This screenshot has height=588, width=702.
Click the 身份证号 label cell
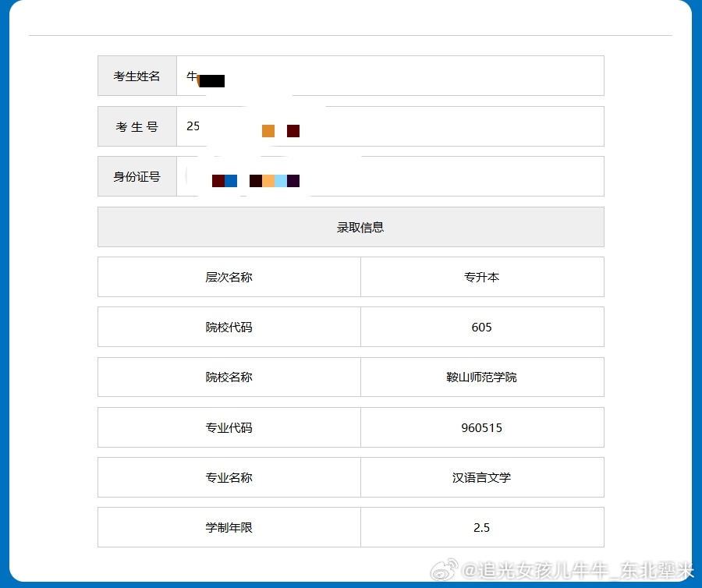coord(137,176)
